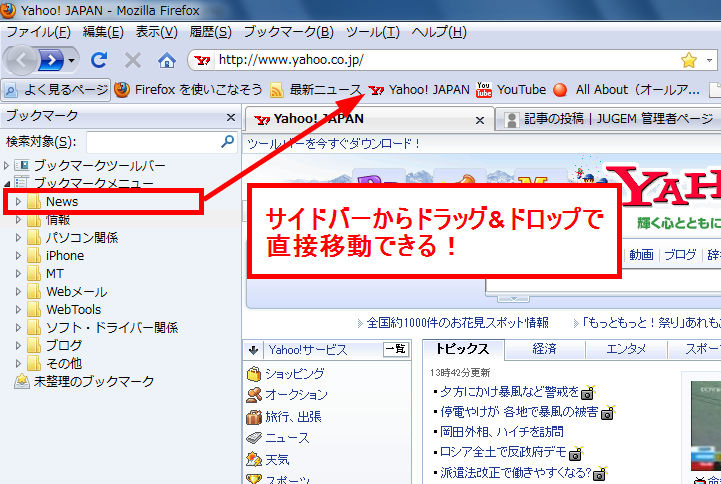
Task: Open the ファイル menu
Action: coord(38,32)
